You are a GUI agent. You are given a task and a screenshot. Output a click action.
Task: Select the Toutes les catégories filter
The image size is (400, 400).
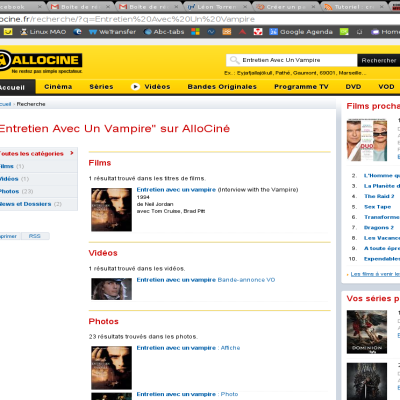click(x=38, y=153)
